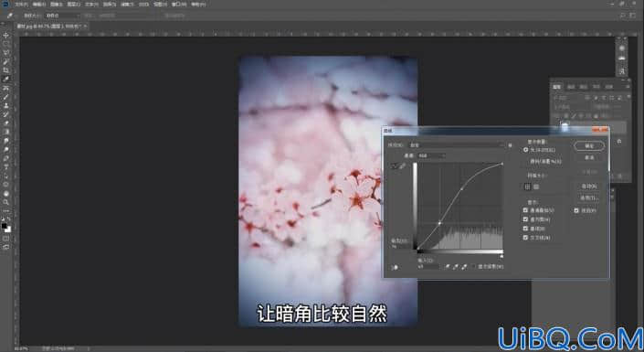Select the History Brush tool
The image size is (644, 352).
point(5,114)
